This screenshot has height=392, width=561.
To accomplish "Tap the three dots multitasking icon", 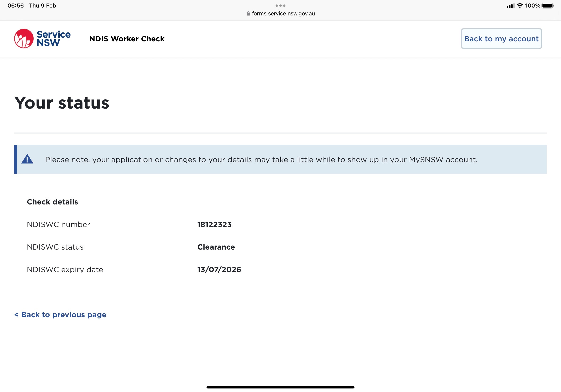I will (x=280, y=5).
